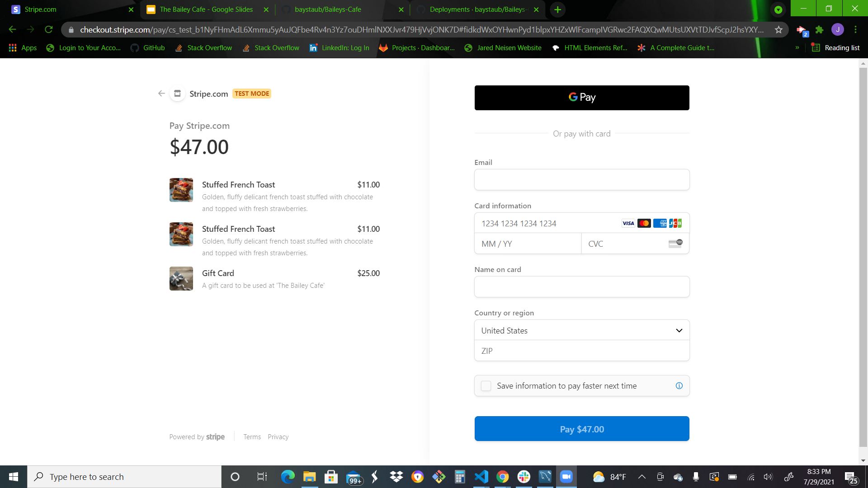Enable save information to pay faster checkbox
Screen dimensions: 868x488
[x=486, y=386]
